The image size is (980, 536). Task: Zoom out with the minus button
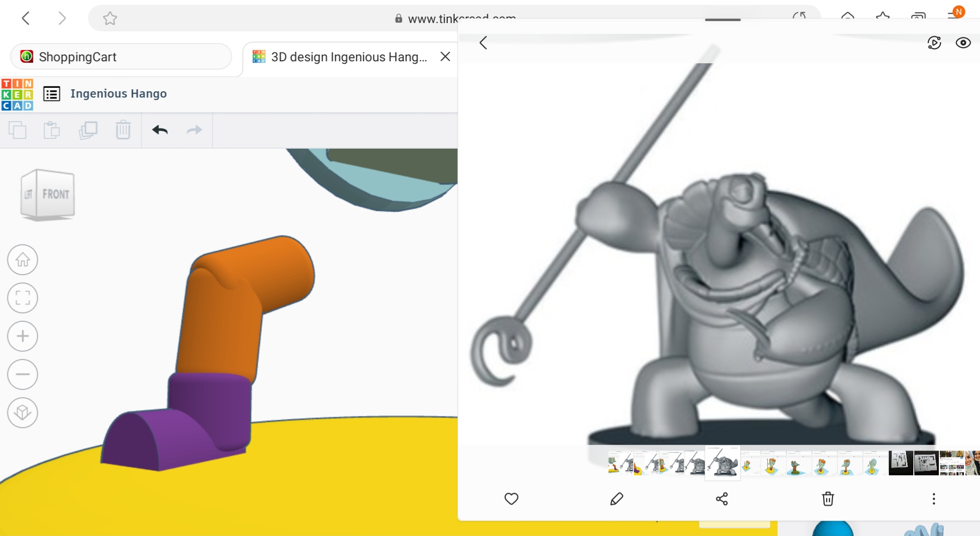23,374
